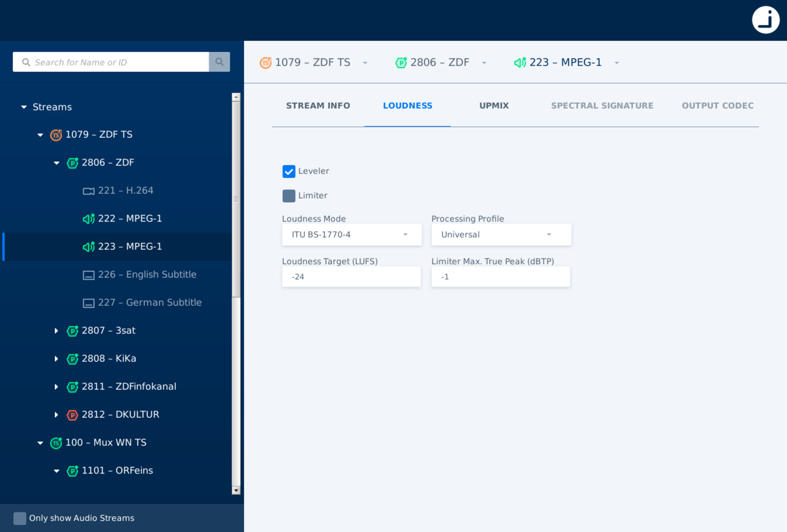This screenshot has width=787, height=532.
Task: Switch to the UPMIX tab
Action: (494, 105)
